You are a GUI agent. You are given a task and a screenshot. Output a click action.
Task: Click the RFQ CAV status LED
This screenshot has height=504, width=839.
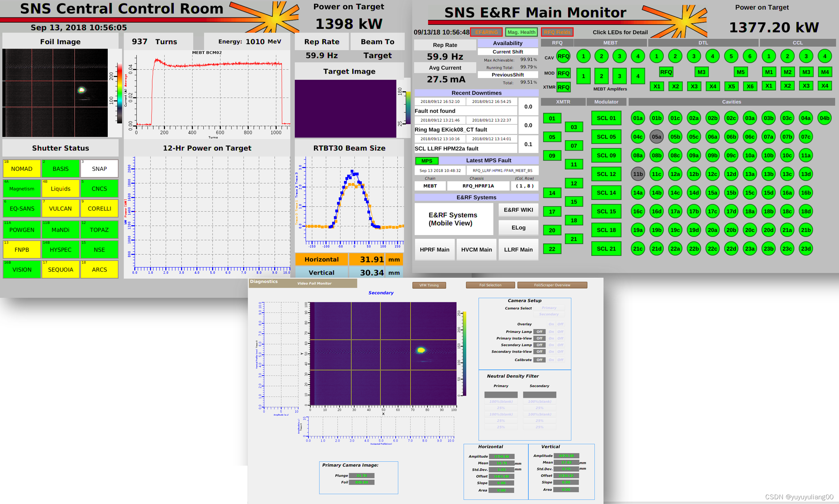coord(563,57)
